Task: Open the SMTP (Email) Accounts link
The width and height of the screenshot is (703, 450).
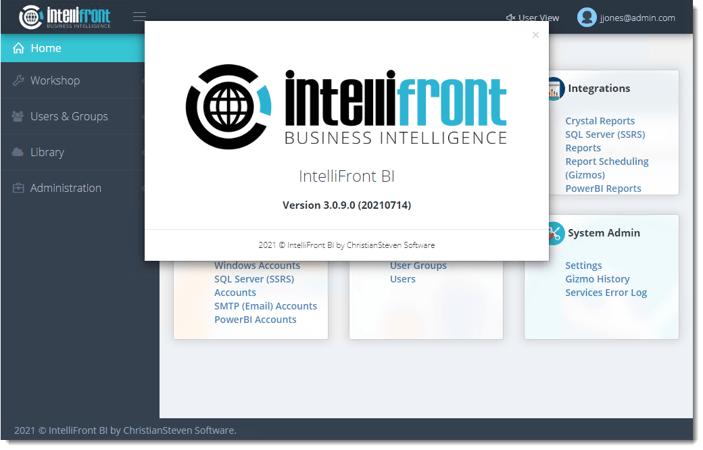Action: point(265,306)
